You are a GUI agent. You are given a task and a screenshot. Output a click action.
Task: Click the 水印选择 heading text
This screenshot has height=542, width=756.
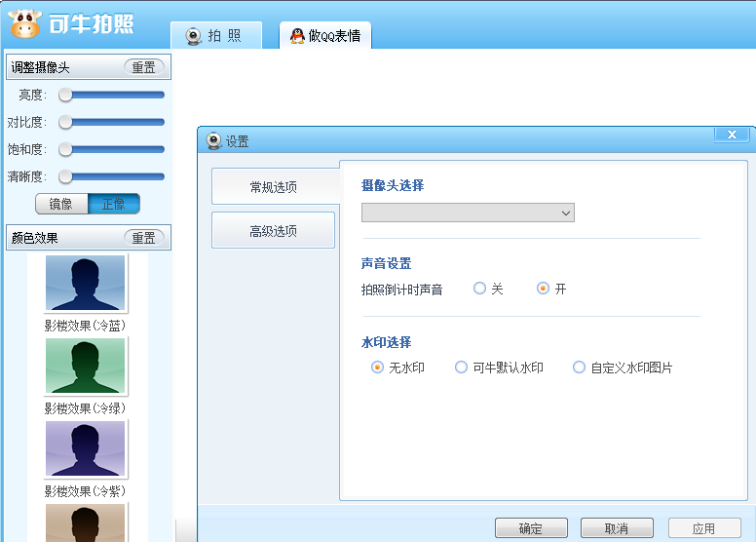(386, 343)
